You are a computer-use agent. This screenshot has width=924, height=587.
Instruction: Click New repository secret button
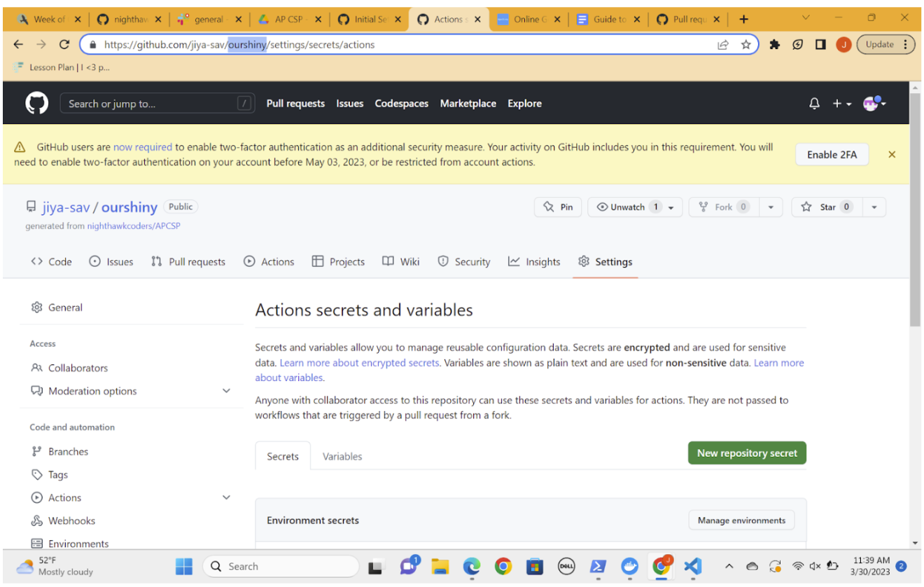coord(747,453)
